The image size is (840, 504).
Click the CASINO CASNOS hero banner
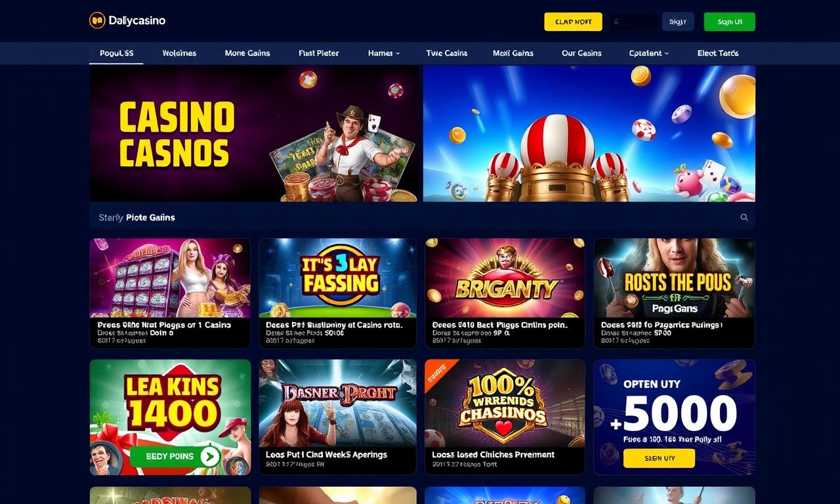tap(255, 133)
